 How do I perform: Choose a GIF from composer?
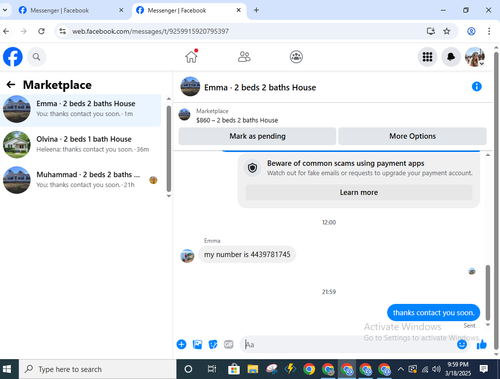pos(229,344)
